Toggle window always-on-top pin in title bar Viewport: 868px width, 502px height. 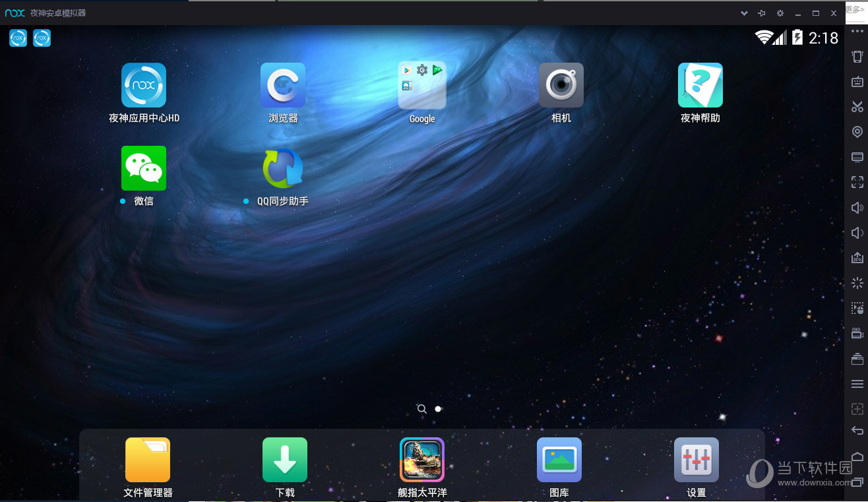[x=762, y=13]
